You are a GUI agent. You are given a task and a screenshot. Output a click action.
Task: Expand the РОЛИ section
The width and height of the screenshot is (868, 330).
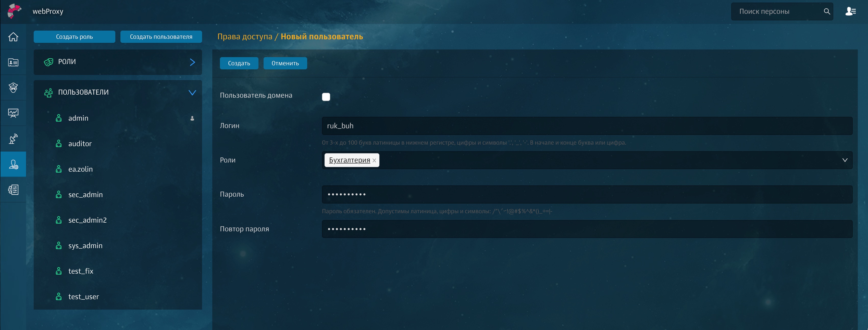click(x=192, y=62)
